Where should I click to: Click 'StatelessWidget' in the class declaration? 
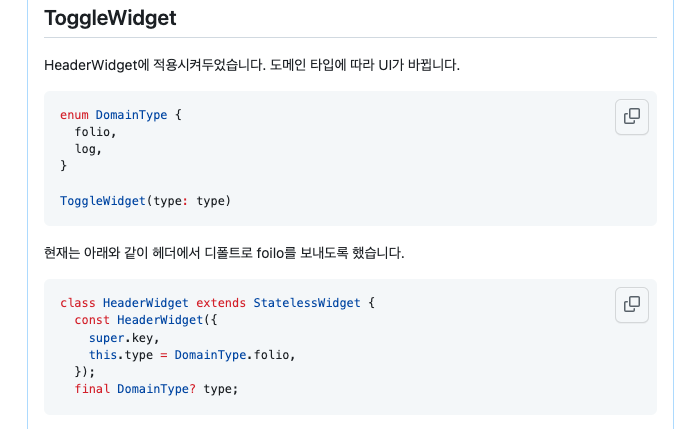coord(307,303)
